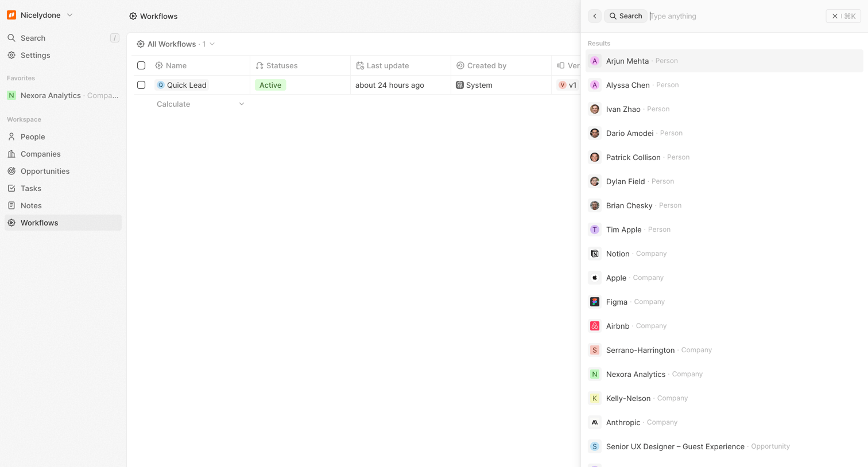Viewport: 868px width, 467px height.
Task: Click the Workflows gear icon in sidebar
Action: pos(11,223)
